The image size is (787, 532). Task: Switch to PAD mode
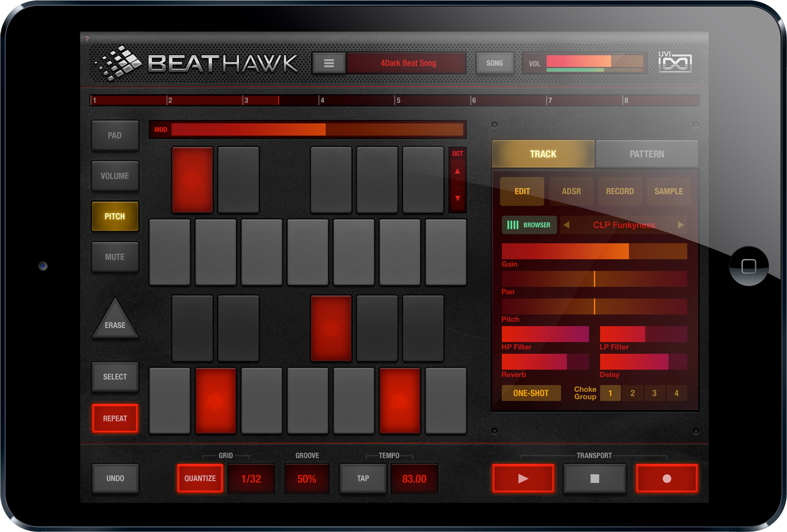pyautogui.click(x=115, y=135)
